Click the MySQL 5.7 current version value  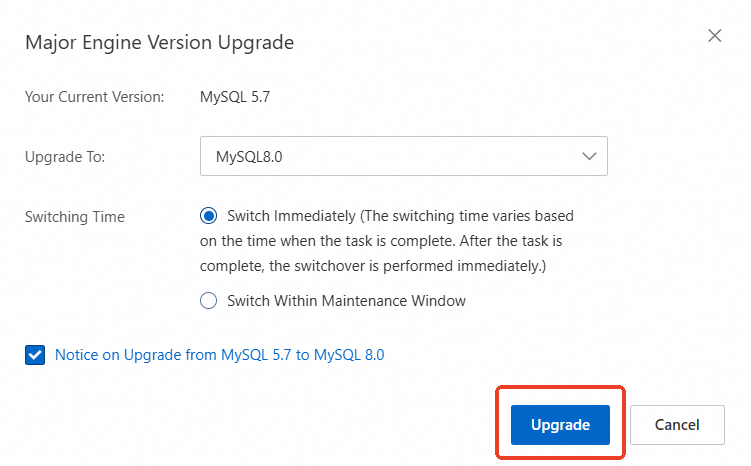tap(235, 97)
